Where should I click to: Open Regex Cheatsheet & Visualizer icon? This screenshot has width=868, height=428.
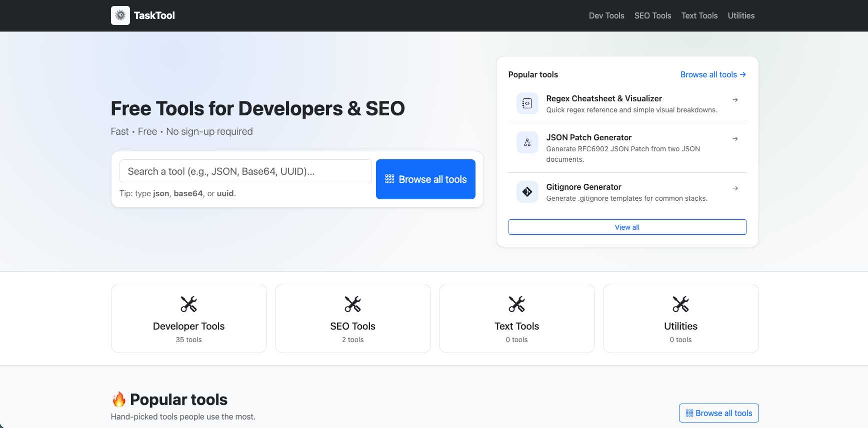[x=527, y=103]
